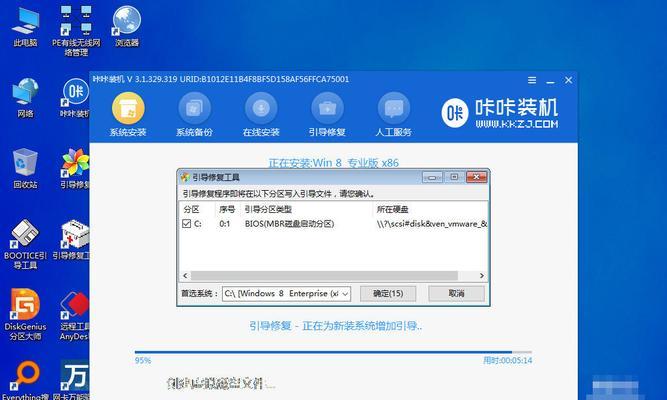Viewport: 667px width, 400px height.
Task: Close the 引导修复工具 dialog
Action: [x=476, y=177]
